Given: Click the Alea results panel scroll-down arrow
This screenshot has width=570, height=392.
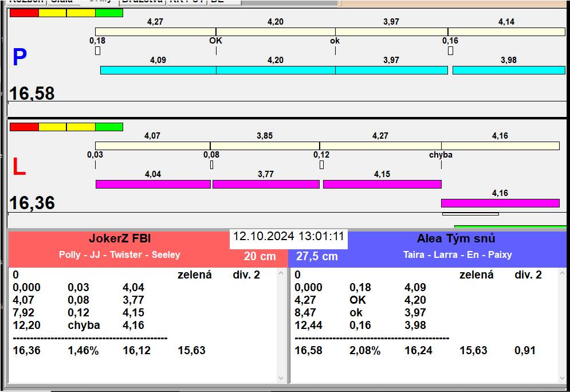Looking at the screenshot, I should tap(563, 378).
